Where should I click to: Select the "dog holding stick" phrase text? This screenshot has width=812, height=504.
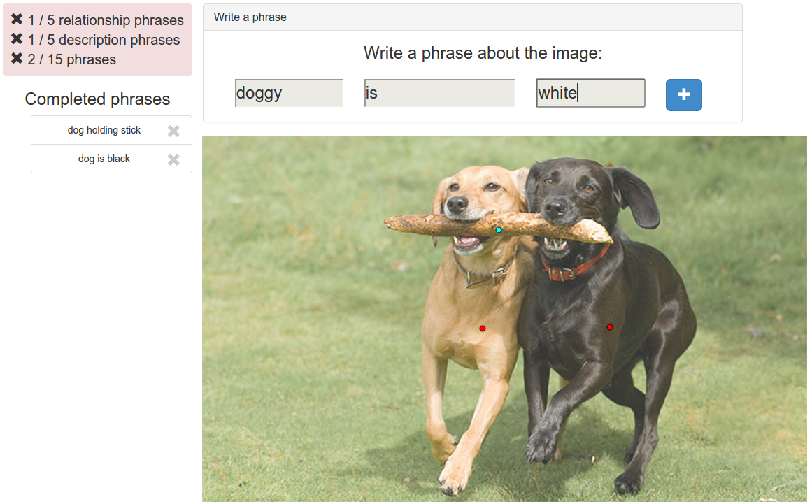[104, 130]
